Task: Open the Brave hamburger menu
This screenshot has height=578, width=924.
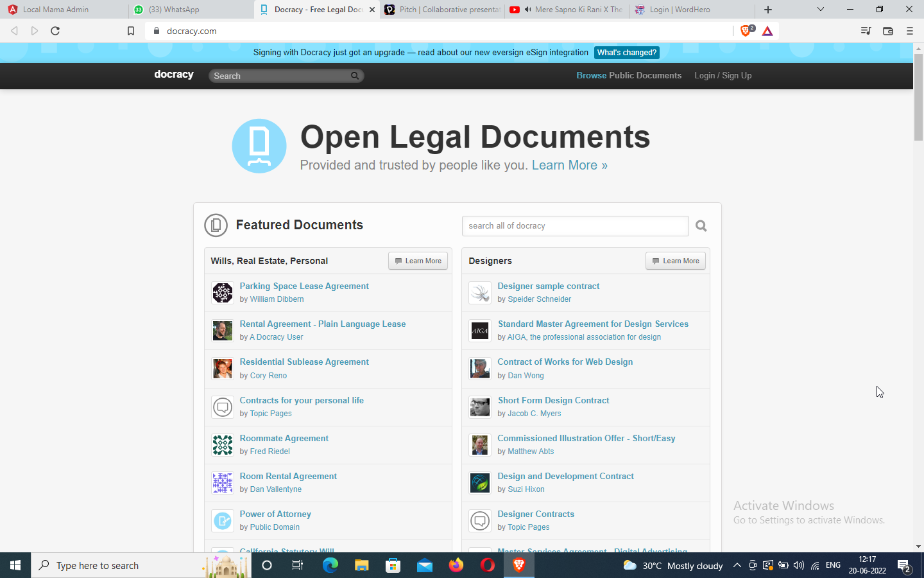Action: pos(909,31)
